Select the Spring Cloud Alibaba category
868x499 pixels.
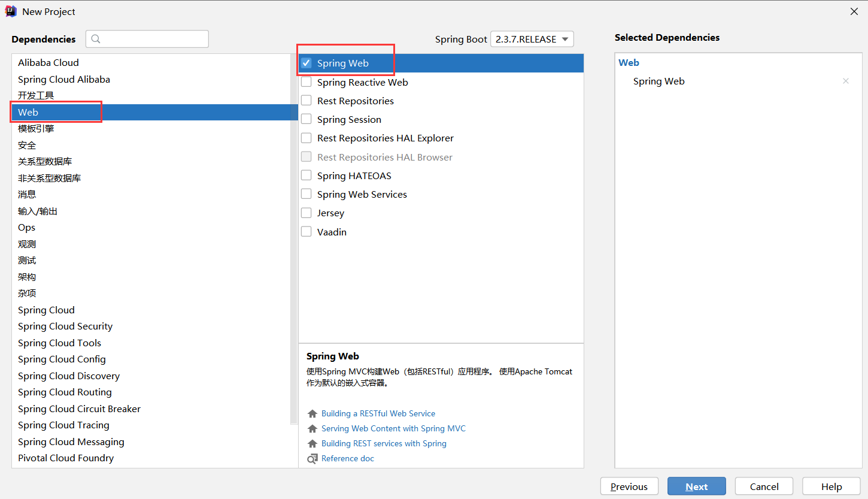click(151, 79)
